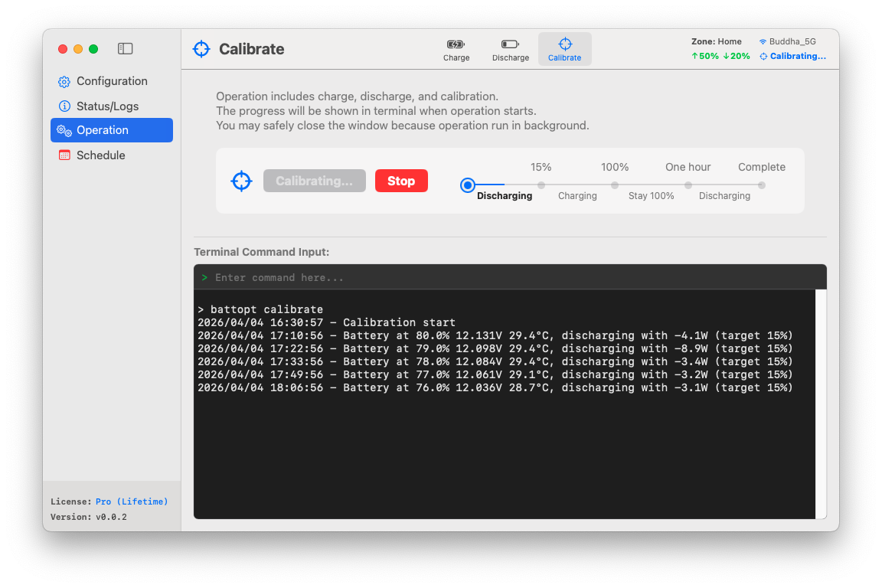Screen dimensions: 882x588
Task: Click the terminal output scrollbar
Action: pos(821,404)
